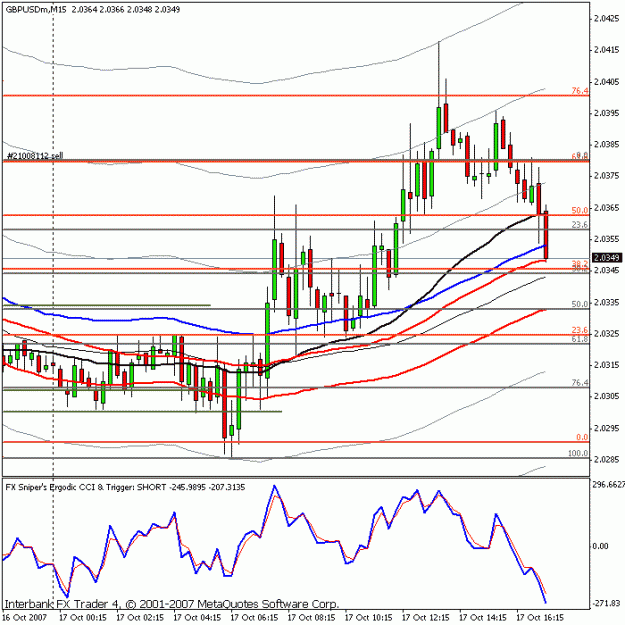
Task: Click the -271.83 indicator scale value
Action: click(x=606, y=603)
